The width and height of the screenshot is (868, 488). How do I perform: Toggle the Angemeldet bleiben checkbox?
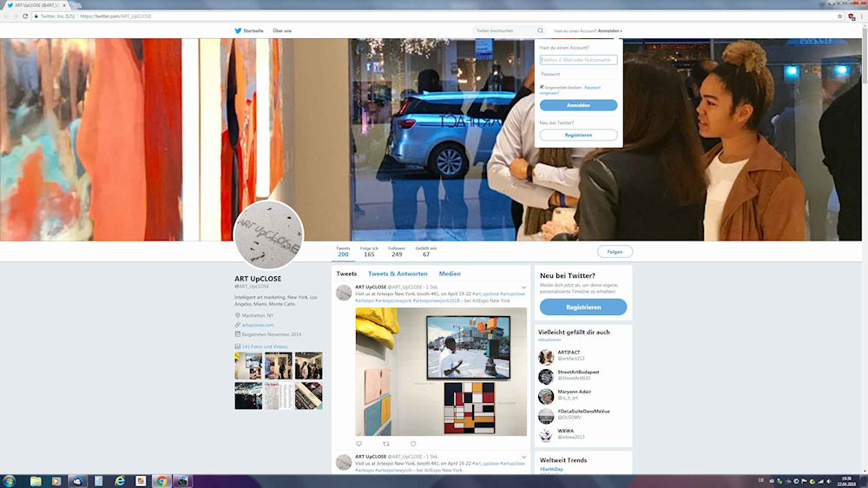[542, 87]
